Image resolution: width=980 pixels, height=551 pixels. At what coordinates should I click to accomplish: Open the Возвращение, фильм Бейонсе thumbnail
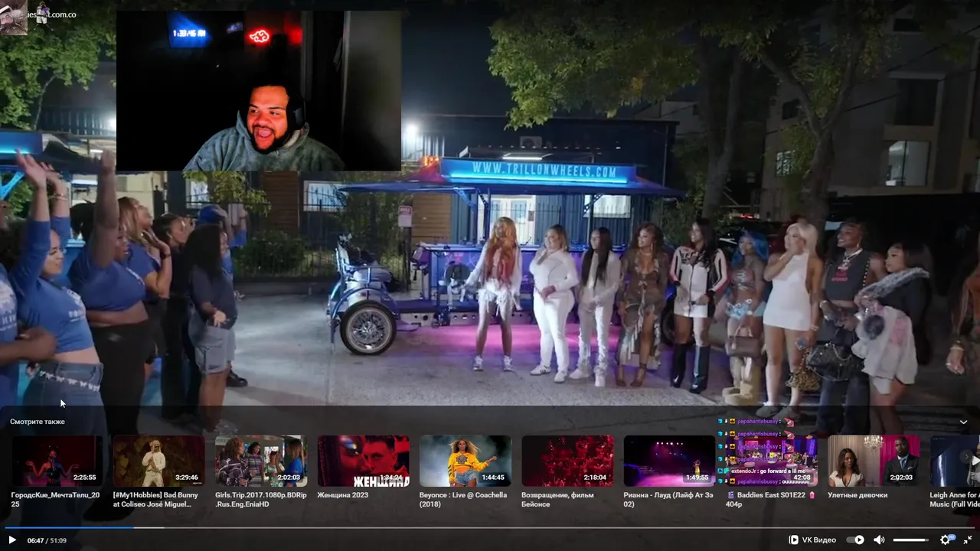567,461
